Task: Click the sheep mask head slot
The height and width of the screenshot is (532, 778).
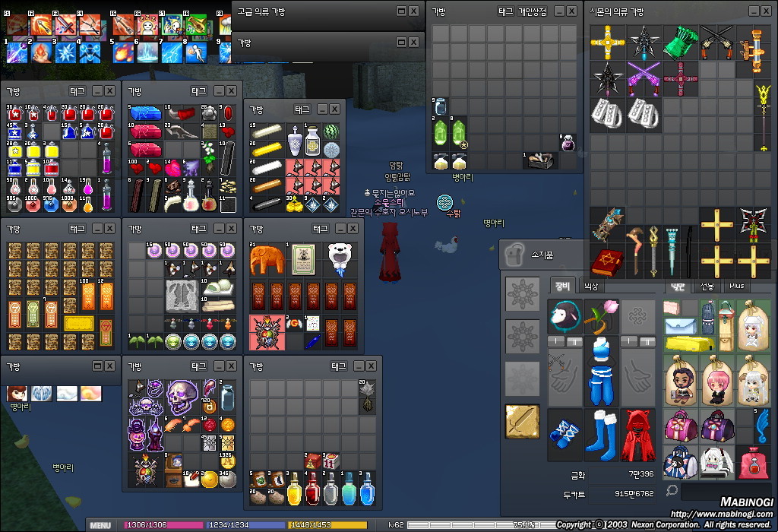Action: pyautogui.click(x=565, y=316)
